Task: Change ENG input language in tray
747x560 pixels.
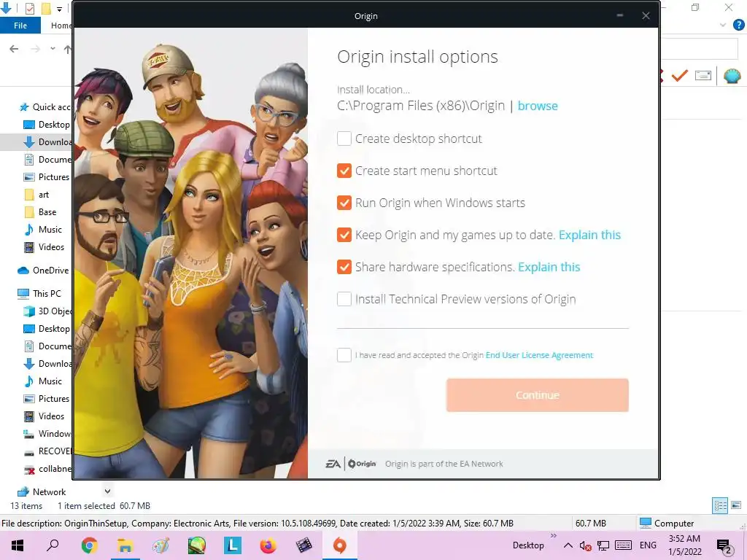Action: click(648, 545)
